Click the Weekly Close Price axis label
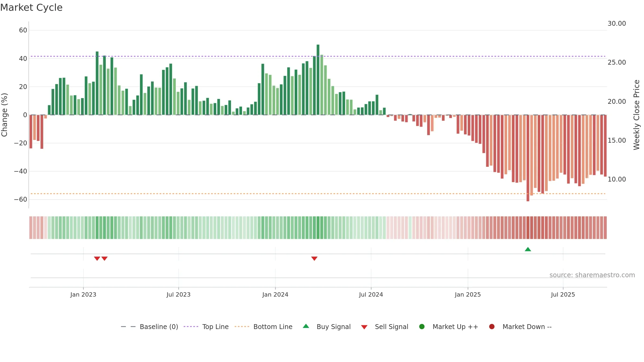Viewport: 644px width, 362px height. click(636, 115)
